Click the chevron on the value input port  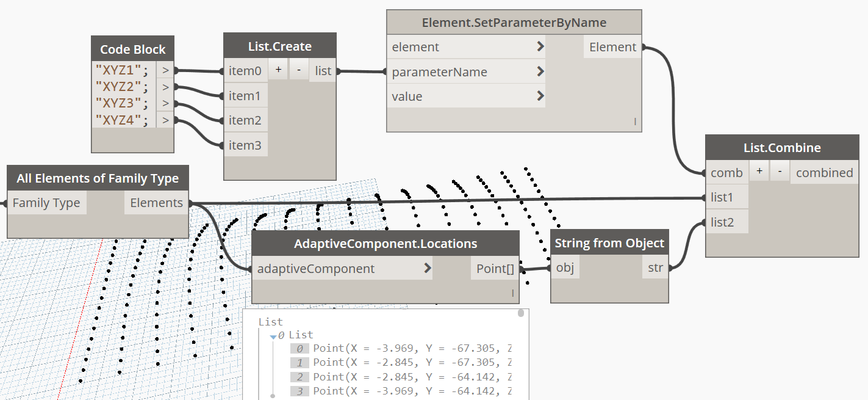(540, 96)
